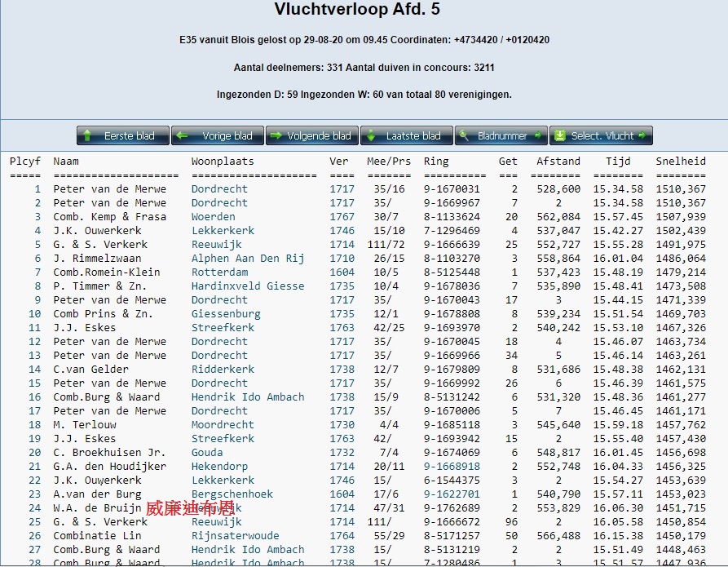This screenshot has height=567, width=728.
Task: Select Vluchtverloop Afd. 5 heading
Action: [357, 9]
